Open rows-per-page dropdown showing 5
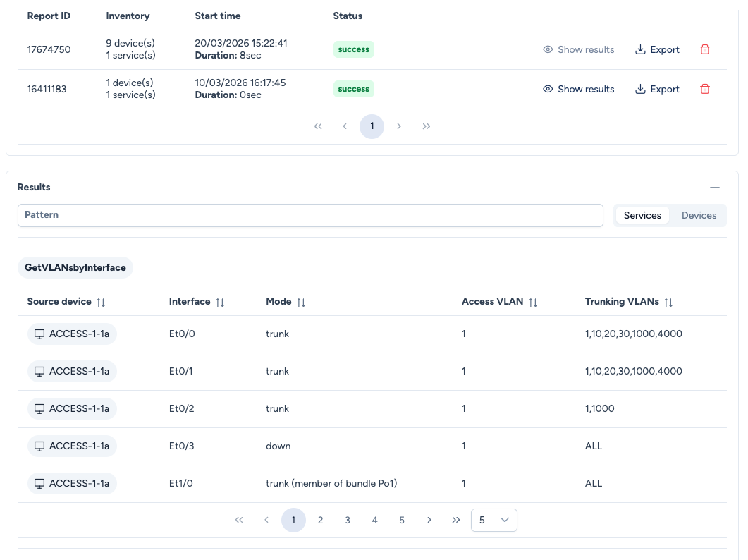Screen dimensions: 748x560 coord(493,520)
